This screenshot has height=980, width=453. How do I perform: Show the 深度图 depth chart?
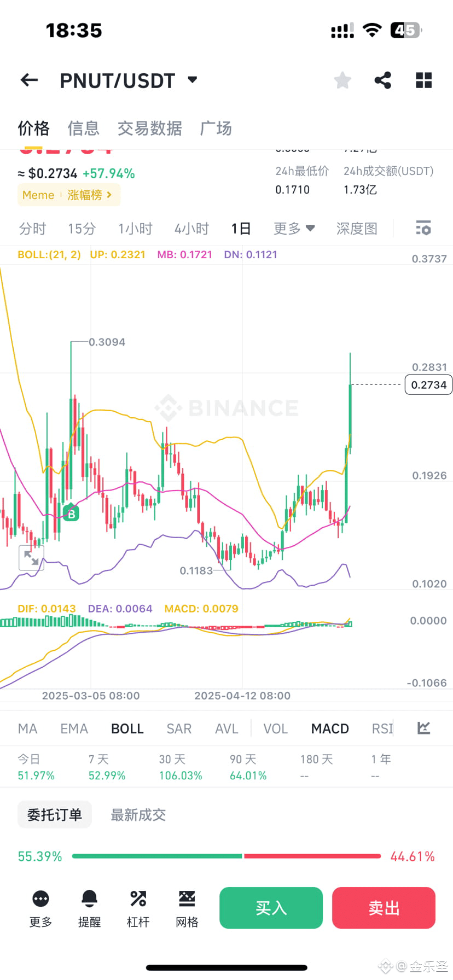[x=357, y=229]
